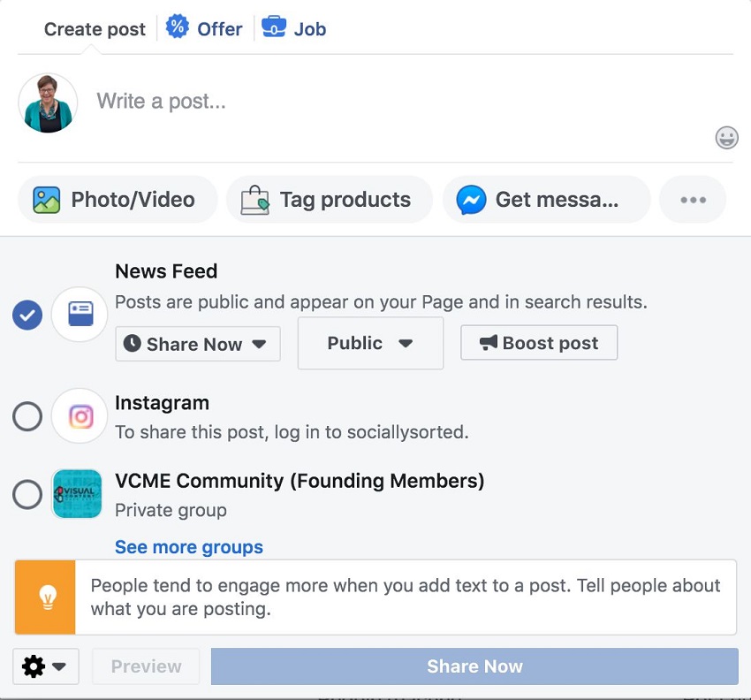Open the Share Now scheduling dropdown
This screenshot has width=751, height=700.
coord(197,344)
